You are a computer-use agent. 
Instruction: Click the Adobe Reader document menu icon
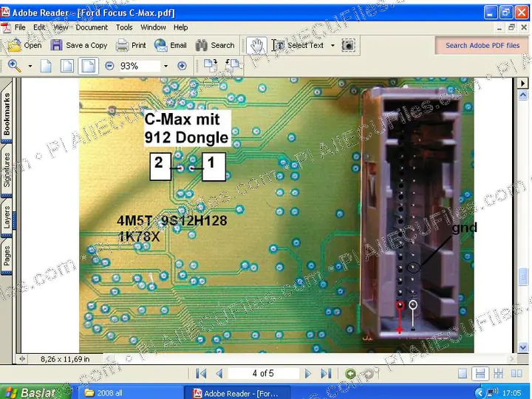coord(6,27)
